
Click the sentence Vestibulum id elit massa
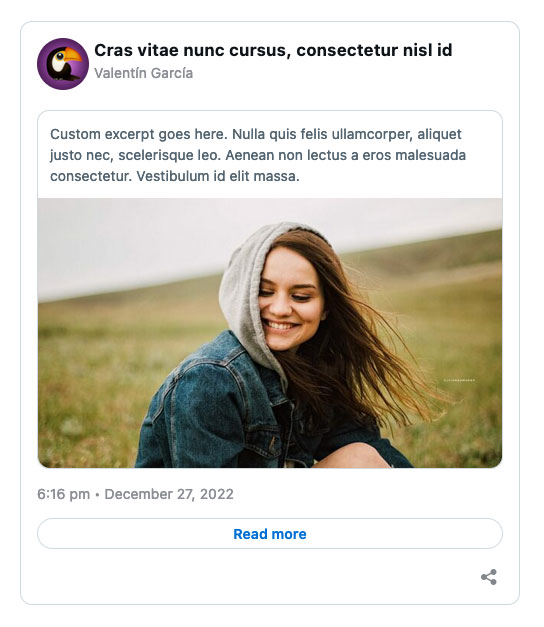point(218,176)
